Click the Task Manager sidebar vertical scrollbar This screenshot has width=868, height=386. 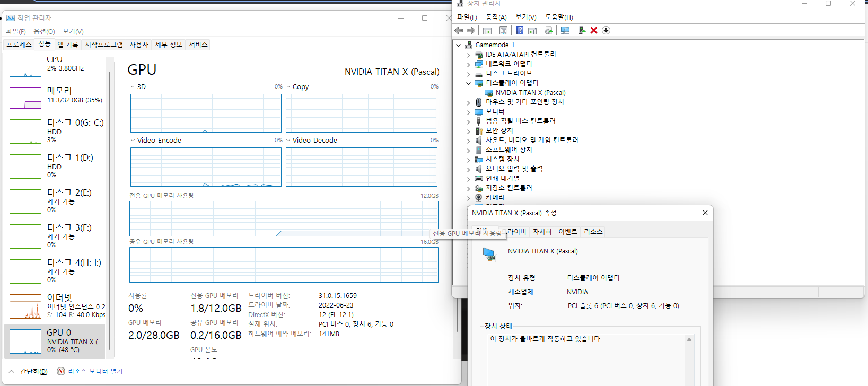[x=110, y=209]
